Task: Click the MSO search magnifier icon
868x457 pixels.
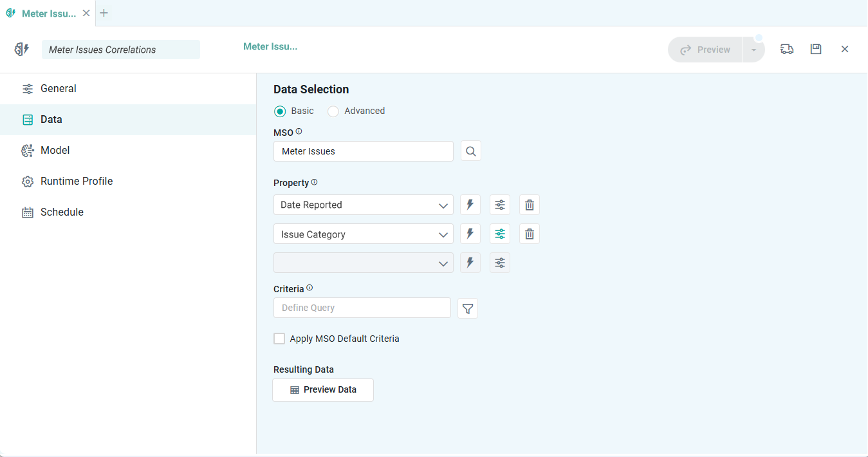Action: (470, 151)
